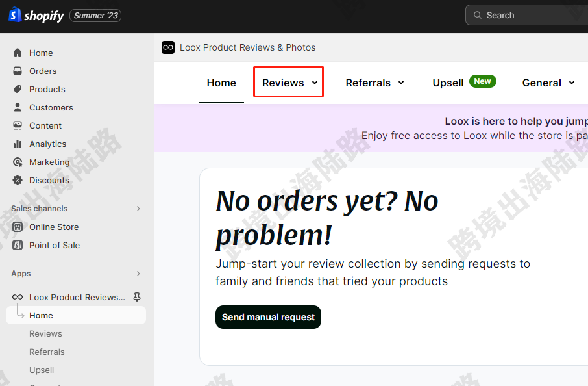Click the Home label in the main sidebar
This screenshot has width=588, height=386.
click(41, 53)
